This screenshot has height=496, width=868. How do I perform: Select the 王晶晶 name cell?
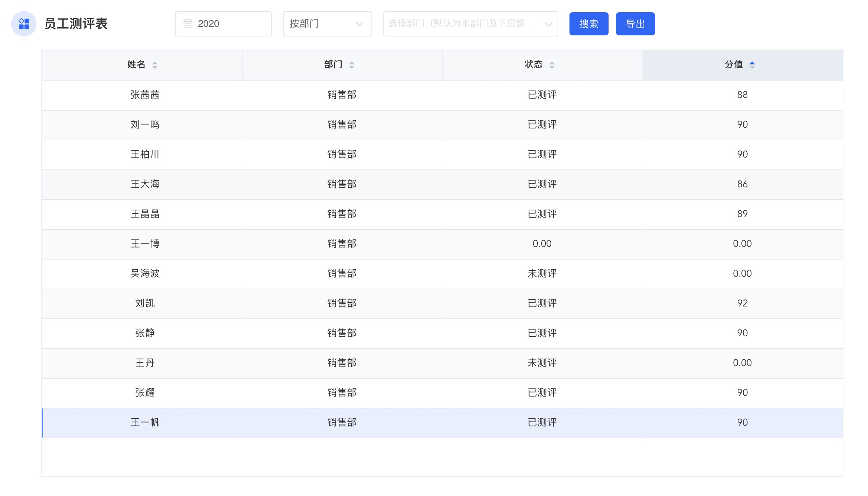145,214
